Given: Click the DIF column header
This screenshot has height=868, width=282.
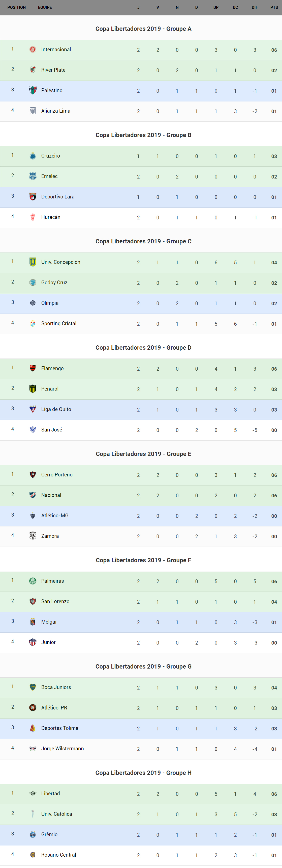Looking at the screenshot, I should coord(255,7).
